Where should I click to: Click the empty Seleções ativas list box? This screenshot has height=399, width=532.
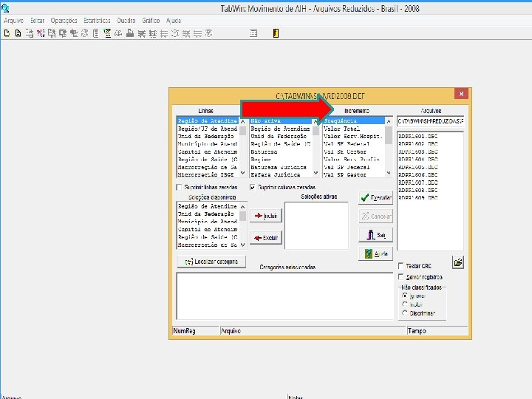pyautogui.click(x=316, y=225)
